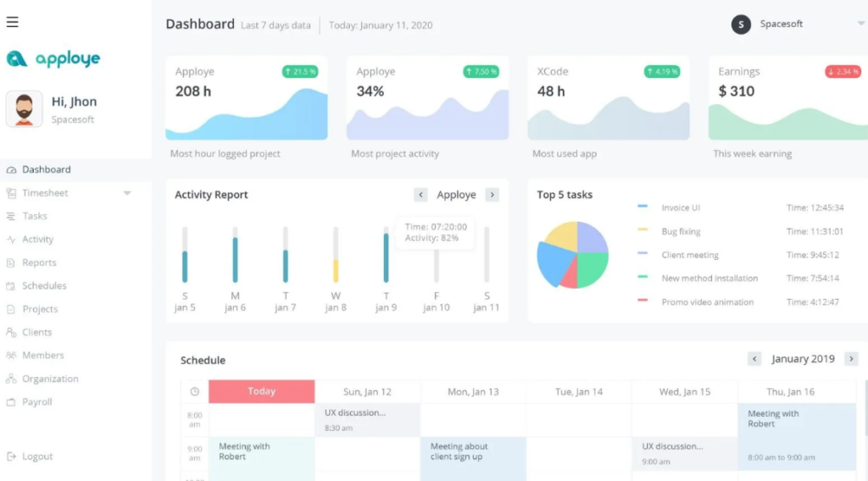Screen dimensions: 868x481
Task: Click the Reports document icon
Action: coord(11,263)
